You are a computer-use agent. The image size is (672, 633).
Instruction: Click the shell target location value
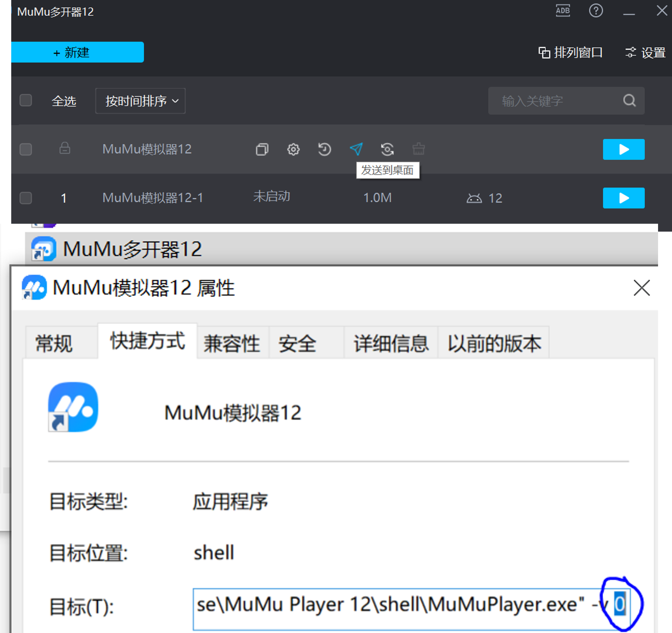(x=214, y=553)
